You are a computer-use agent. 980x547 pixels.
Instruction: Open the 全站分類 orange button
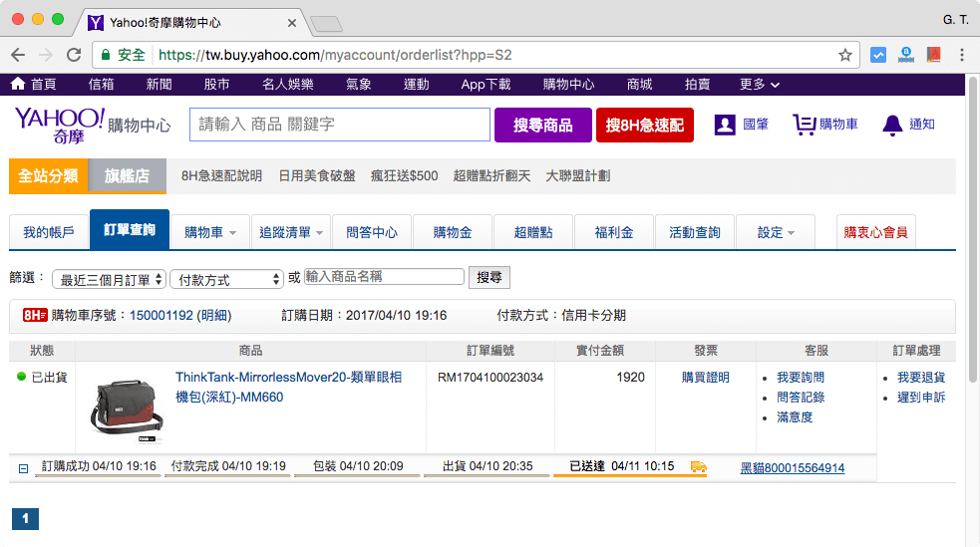click(48, 176)
